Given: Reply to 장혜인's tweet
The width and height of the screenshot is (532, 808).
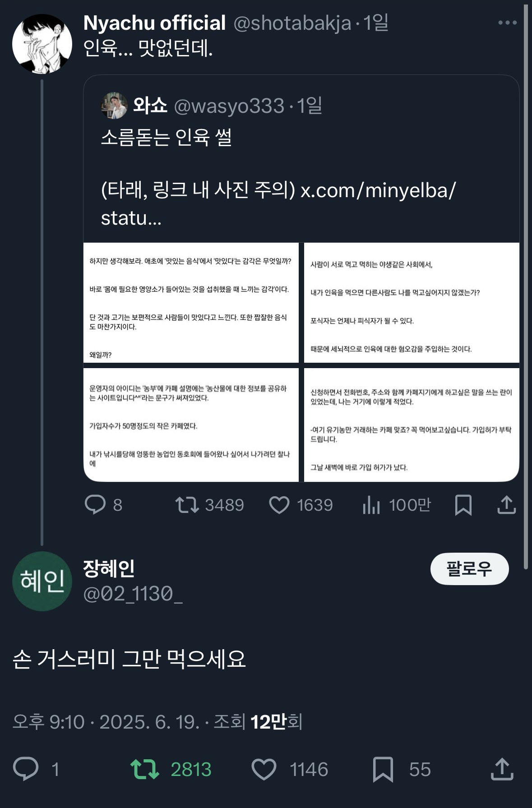Looking at the screenshot, I should [26, 769].
